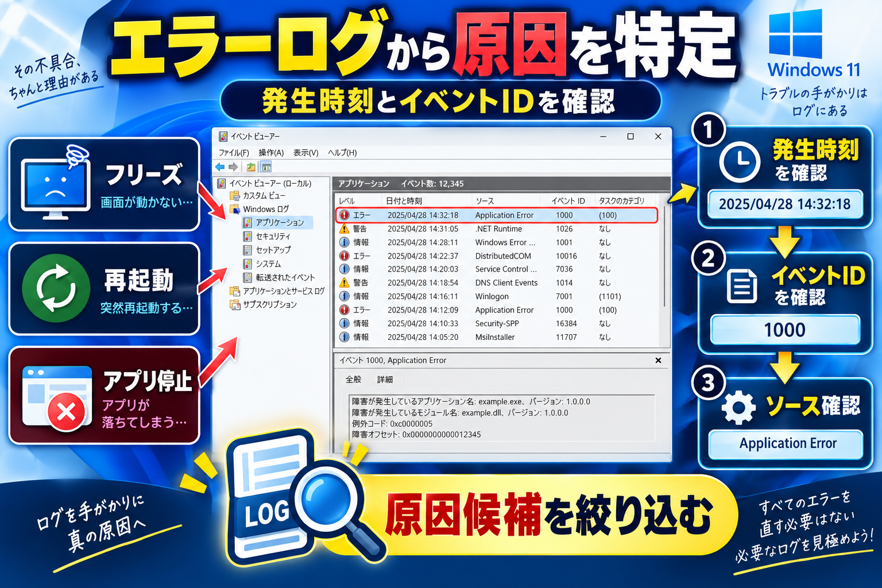Select the Windows Error ... source cell

click(x=505, y=242)
